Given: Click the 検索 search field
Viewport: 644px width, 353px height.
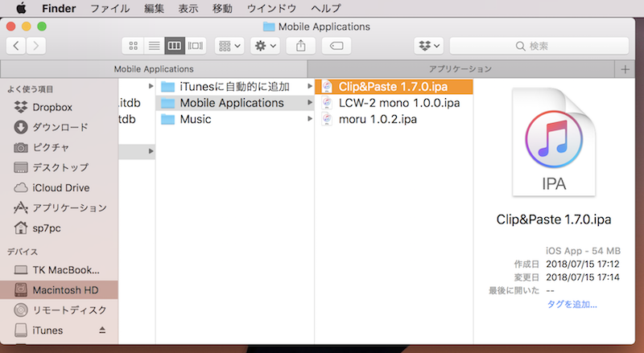Looking at the screenshot, I should [x=538, y=46].
